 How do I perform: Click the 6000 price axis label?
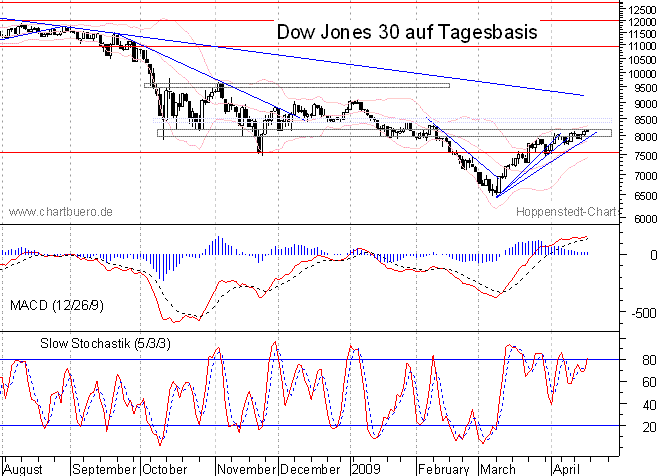645,219
